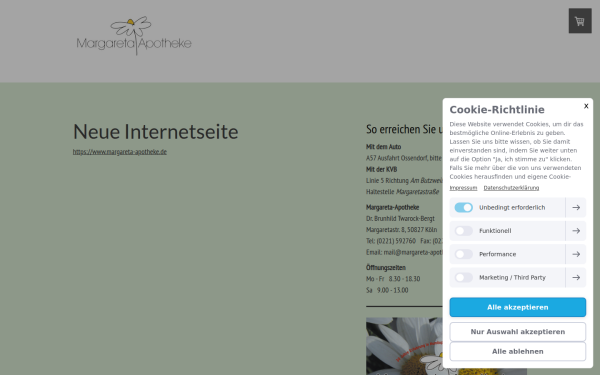Click the Marketing / Third Party label
Screen dimensions: 600x375
(x=512, y=277)
